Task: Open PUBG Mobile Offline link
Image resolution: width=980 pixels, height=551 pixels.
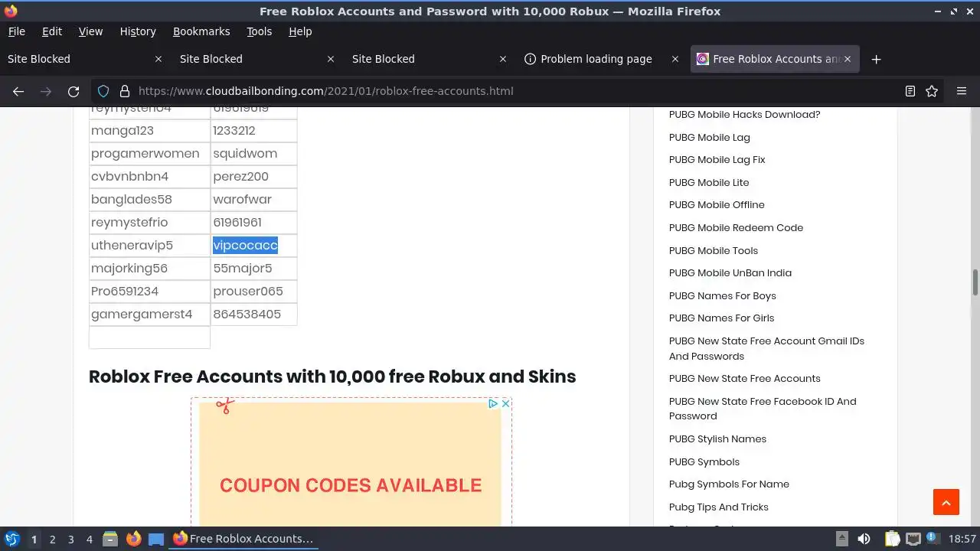Action: pyautogui.click(x=717, y=205)
